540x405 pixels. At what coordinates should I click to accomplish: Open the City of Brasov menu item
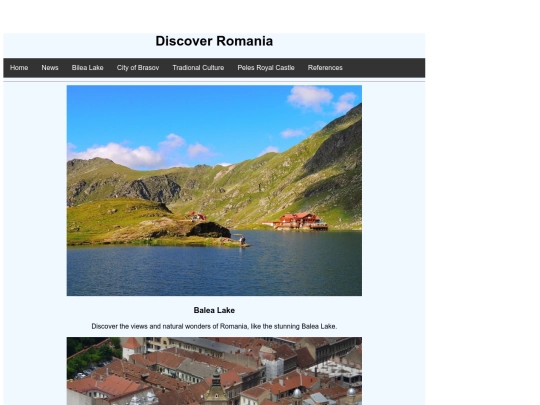(x=138, y=68)
